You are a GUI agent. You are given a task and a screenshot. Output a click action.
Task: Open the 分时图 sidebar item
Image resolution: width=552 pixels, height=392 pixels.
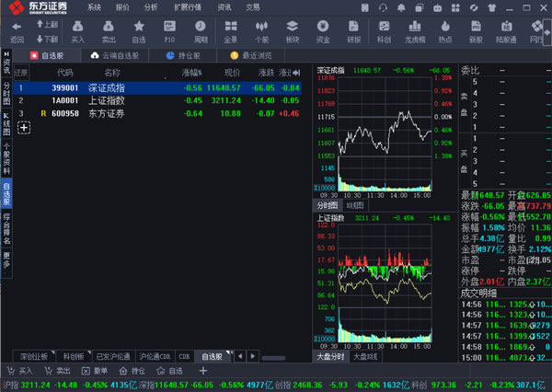[6, 94]
